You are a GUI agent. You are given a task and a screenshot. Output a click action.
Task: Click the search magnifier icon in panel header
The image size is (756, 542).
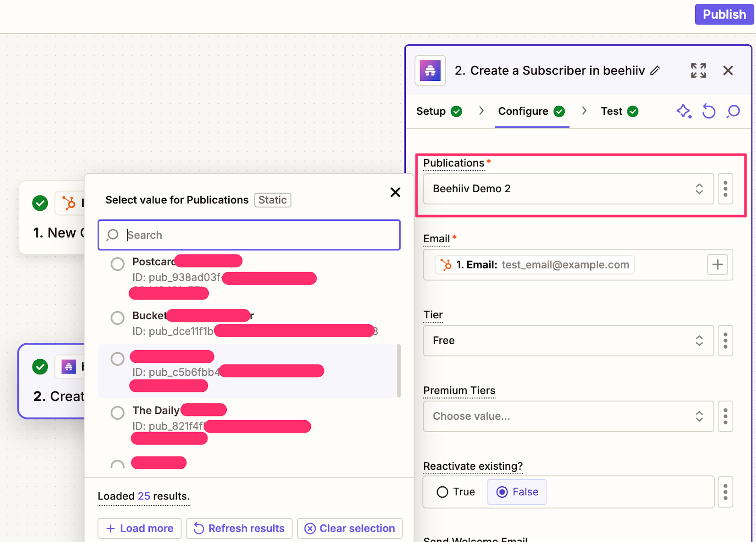[x=733, y=111]
